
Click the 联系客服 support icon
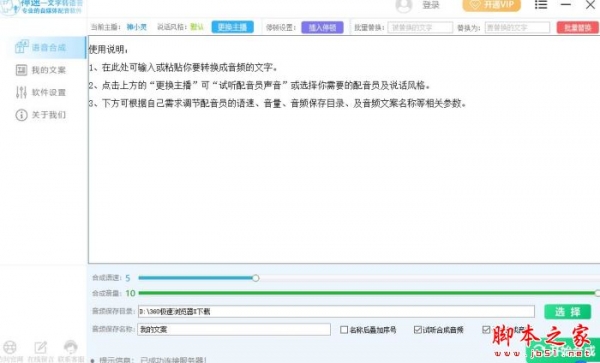(71, 347)
